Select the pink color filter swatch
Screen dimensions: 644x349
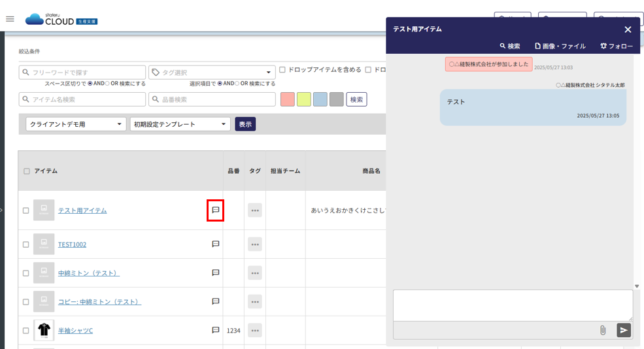[x=288, y=99]
